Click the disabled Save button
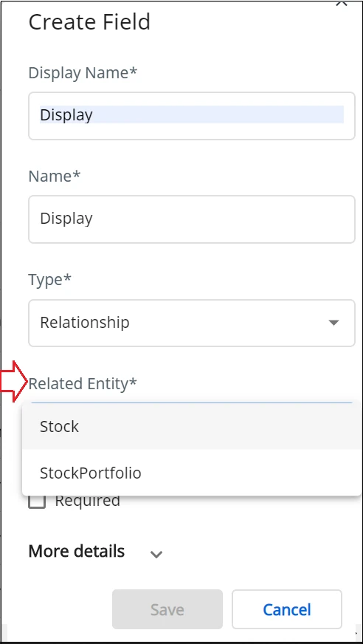The height and width of the screenshot is (644, 363). click(167, 609)
